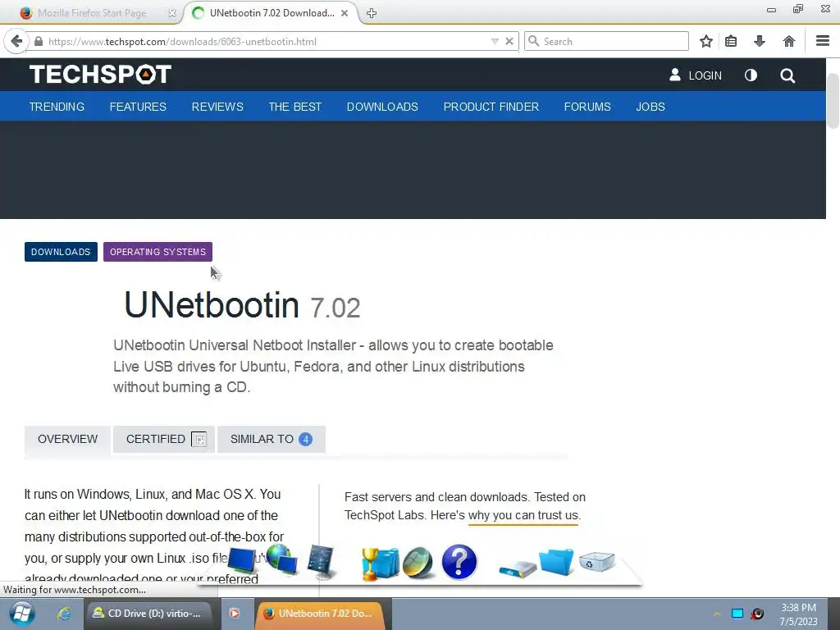Image resolution: width=840 pixels, height=630 pixels.
Task: Open the URL history dropdown arrow
Action: (495, 41)
